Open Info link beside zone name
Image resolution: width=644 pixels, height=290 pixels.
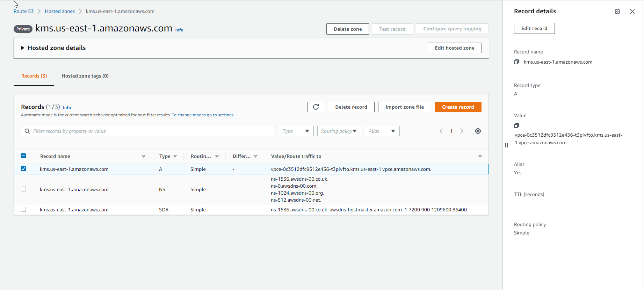(179, 30)
